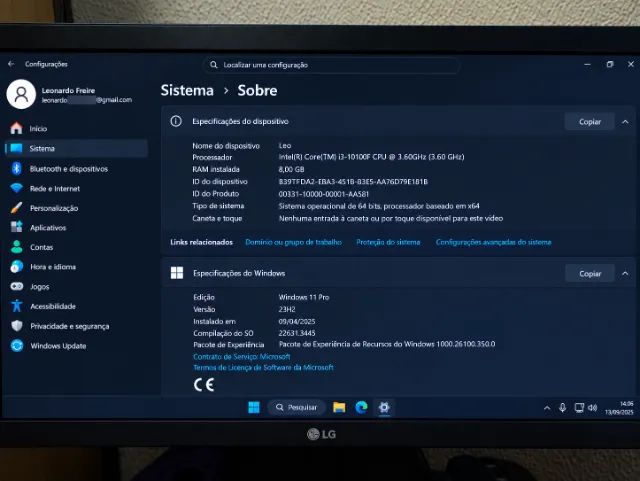This screenshot has height=481, width=640.
Task: Open the Início settings page
Action: pyautogui.click(x=77, y=128)
